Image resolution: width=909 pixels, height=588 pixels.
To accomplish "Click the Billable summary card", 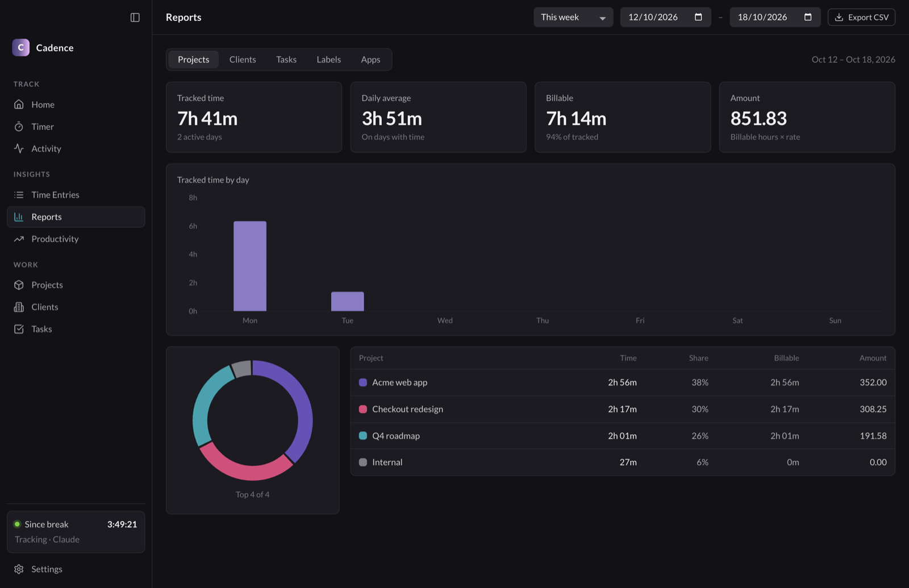I will coord(623,117).
